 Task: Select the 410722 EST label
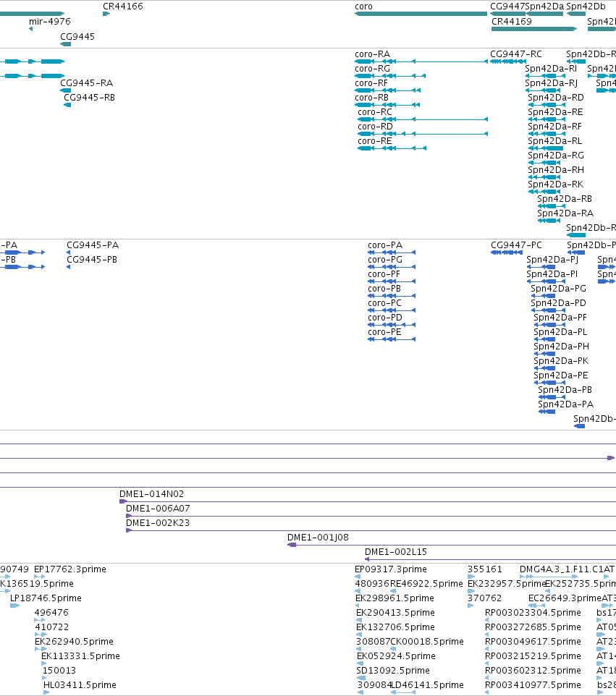[52, 627]
